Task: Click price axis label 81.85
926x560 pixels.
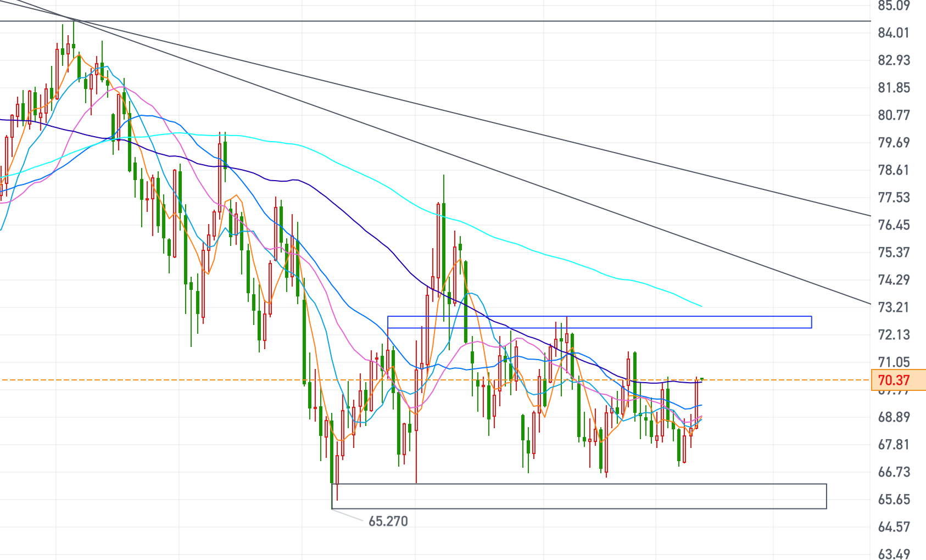Action: pyautogui.click(x=894, y=88)
